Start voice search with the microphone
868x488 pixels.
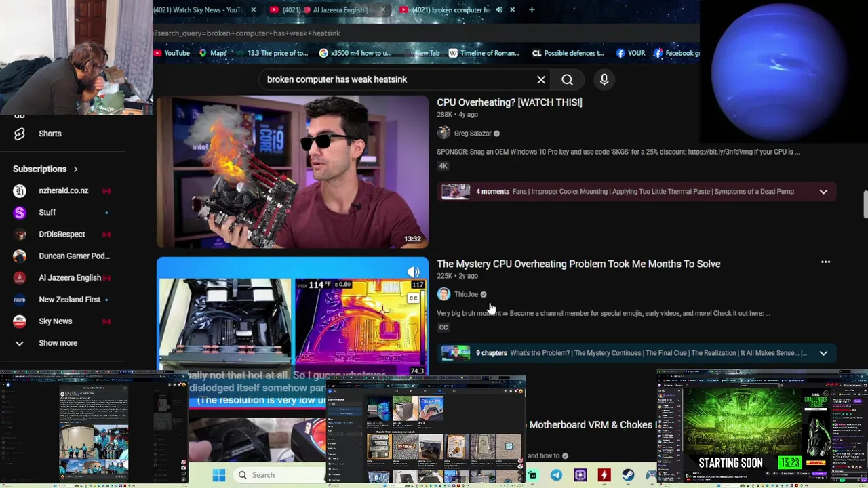(x=604, y=80)
